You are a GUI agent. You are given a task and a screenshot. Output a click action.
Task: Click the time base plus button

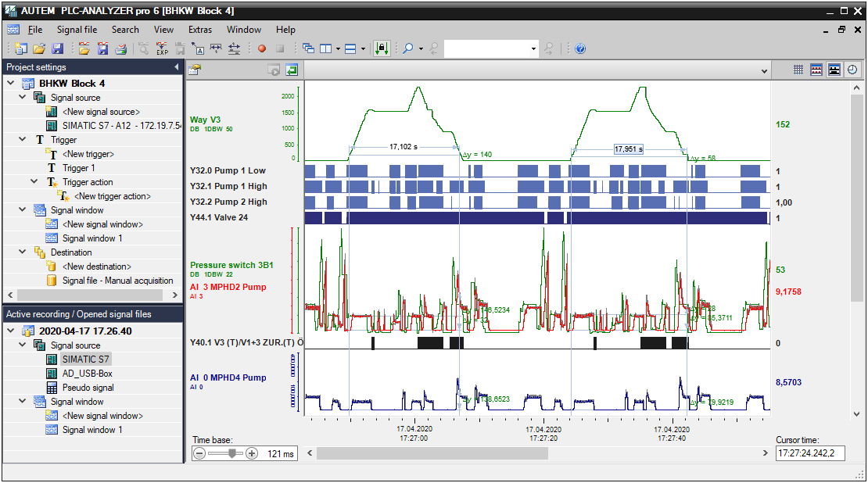(x=252, y=453)
